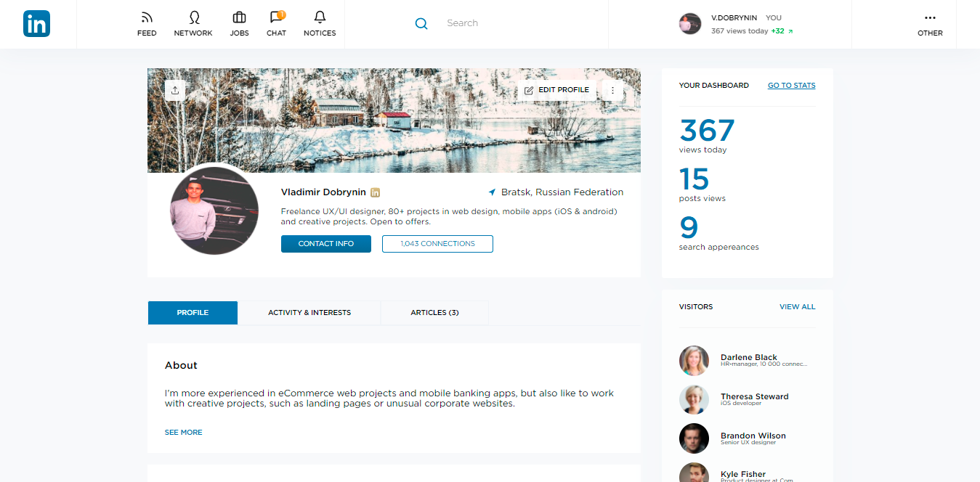The width and height of the screenshot is (980, 482).
Task: Open Darlene Black's name link
Action: click(x=749, y=357)
